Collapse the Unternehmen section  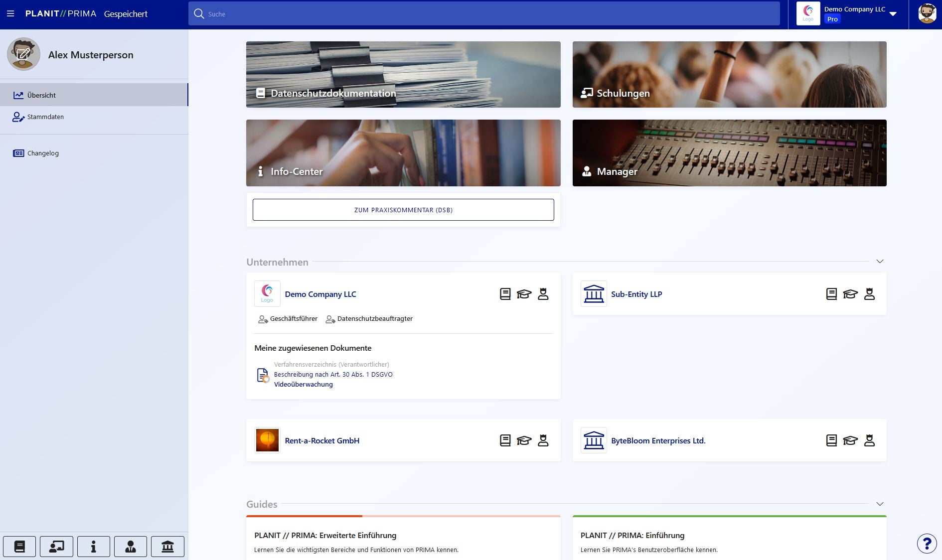click(x=880, y=262)
